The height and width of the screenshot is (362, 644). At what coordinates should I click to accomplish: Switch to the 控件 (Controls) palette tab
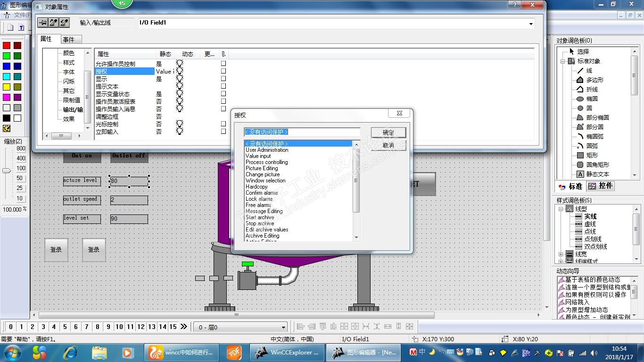[601, 186]
